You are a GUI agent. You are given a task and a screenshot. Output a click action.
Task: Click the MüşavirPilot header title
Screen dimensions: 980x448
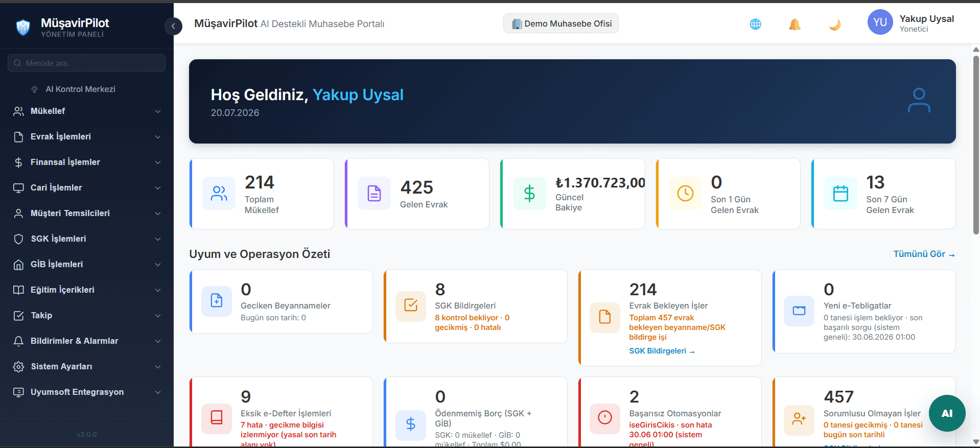coord(226,23)
